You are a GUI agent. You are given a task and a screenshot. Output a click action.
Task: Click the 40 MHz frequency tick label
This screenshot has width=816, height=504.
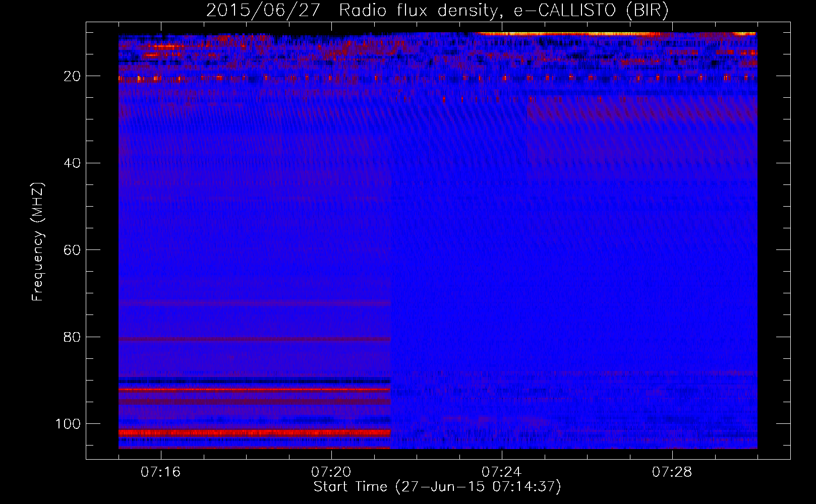(x=73, y=163)
